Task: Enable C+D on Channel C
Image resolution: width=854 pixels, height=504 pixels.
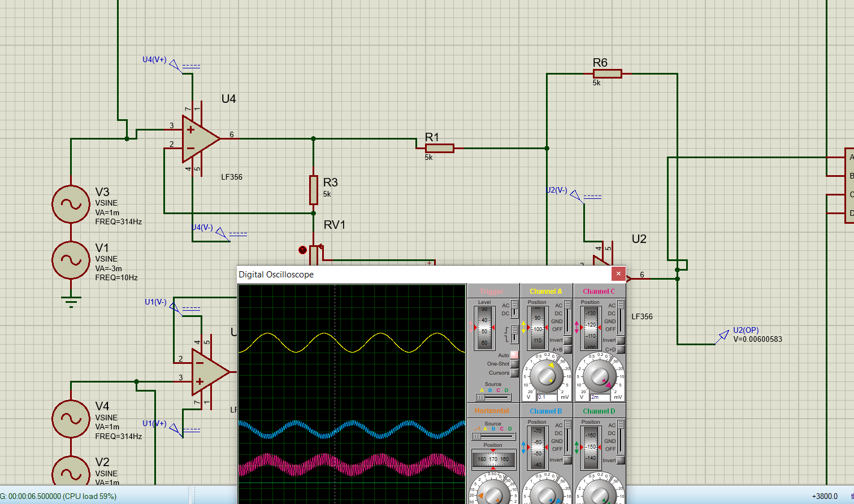Action: [x=621, y=349]
